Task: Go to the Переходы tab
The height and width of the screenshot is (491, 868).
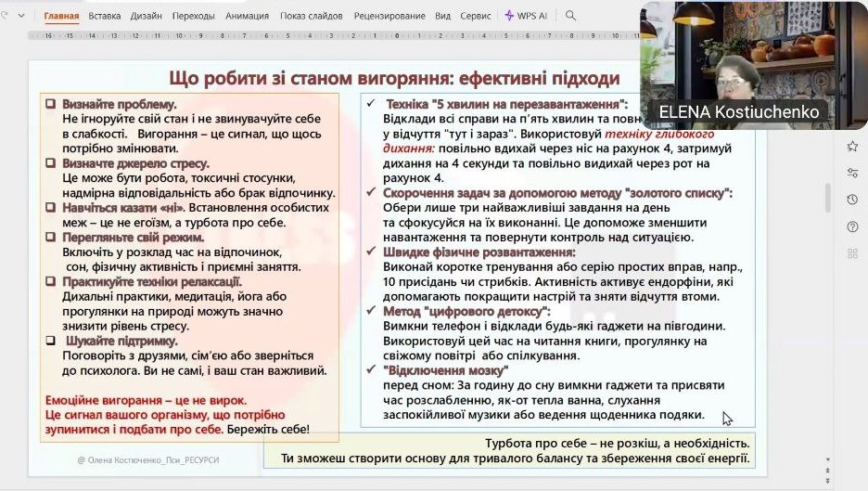Action: pyautogui.click(x=193, y=16)
